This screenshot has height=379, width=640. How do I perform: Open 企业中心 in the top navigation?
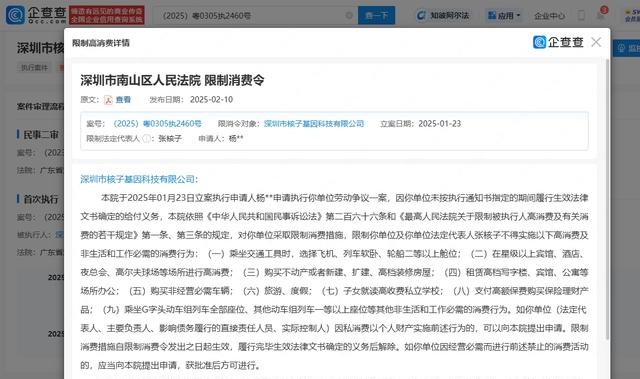pyautogui.click(x=549, y=16)
